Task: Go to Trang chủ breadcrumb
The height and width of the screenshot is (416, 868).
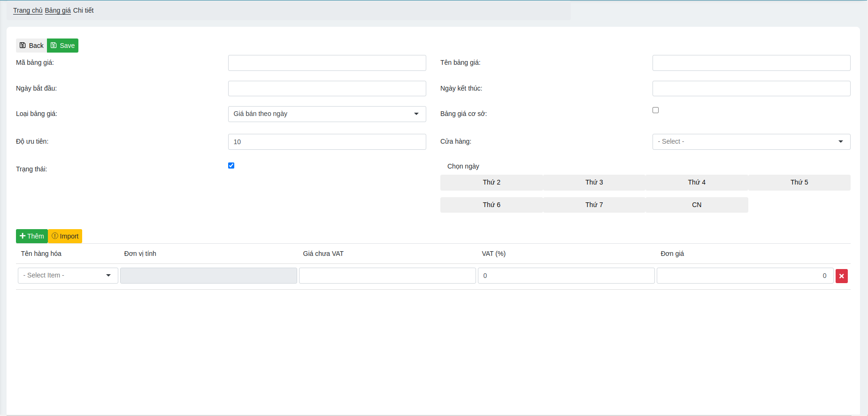Action: pyautogui.click(x=28, y=10)
